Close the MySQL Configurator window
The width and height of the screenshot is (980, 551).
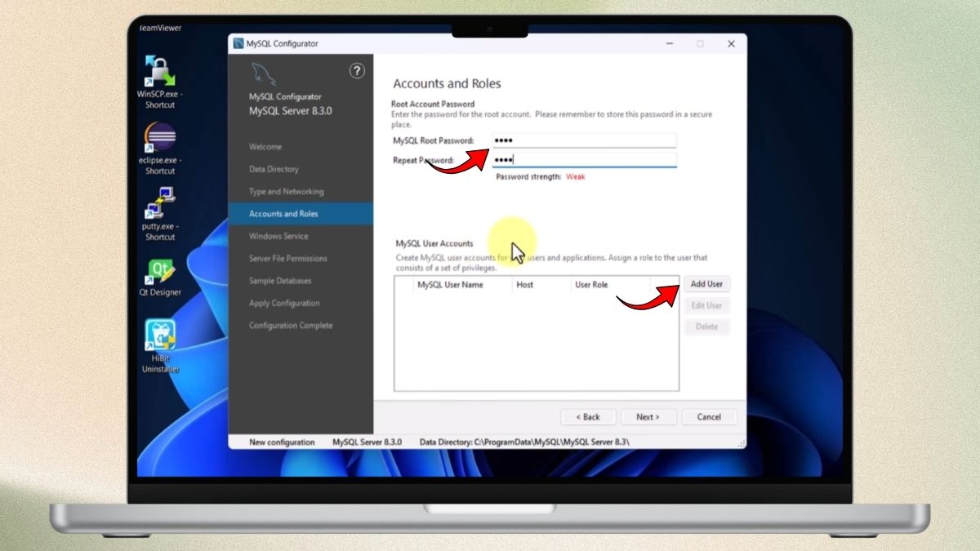[731, 44]
